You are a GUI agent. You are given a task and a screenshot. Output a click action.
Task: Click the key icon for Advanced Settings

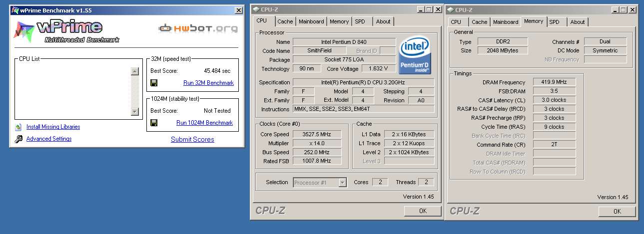(x=18, y=139)
